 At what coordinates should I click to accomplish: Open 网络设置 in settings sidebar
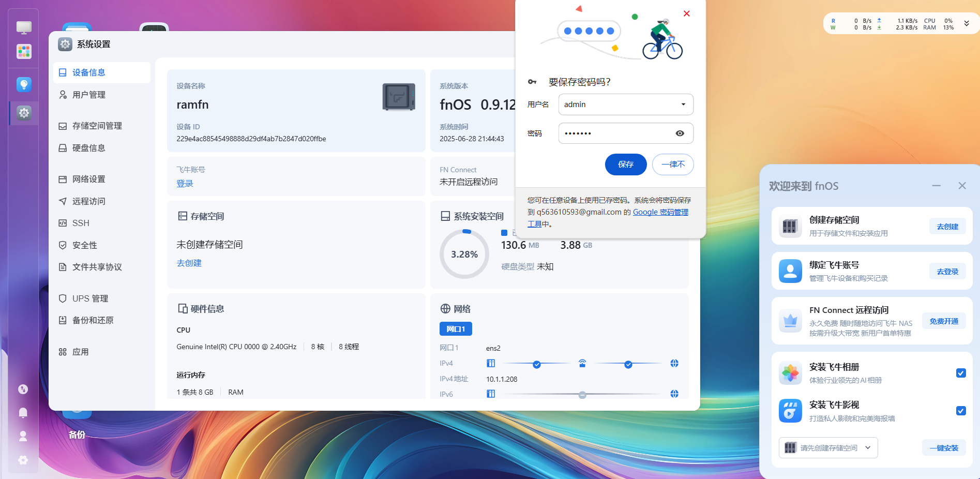[x=102, y=179]
